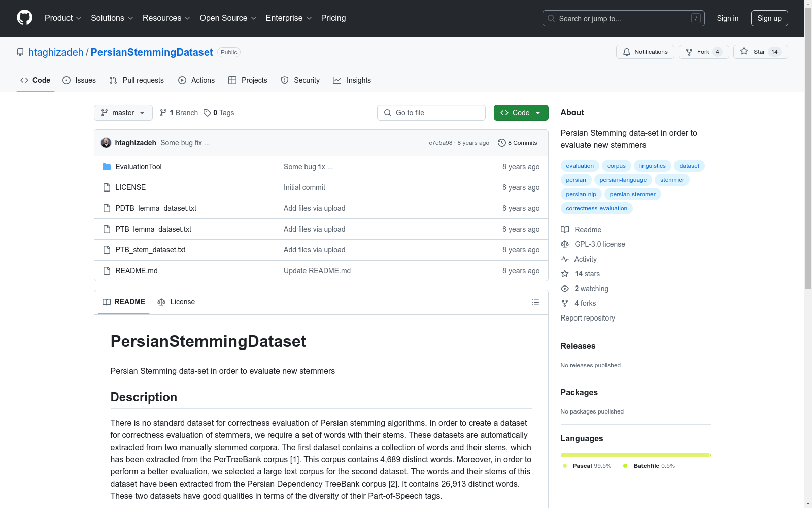Expand the Product menu
This screenshot has height=508, width=812.
[63, 18]
